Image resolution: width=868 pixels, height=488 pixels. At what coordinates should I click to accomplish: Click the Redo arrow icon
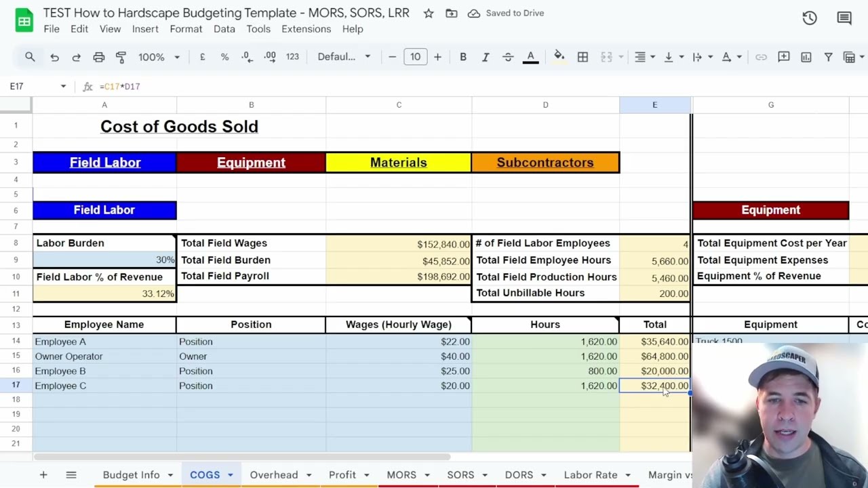pyautogui.click(x=76, y=57)
